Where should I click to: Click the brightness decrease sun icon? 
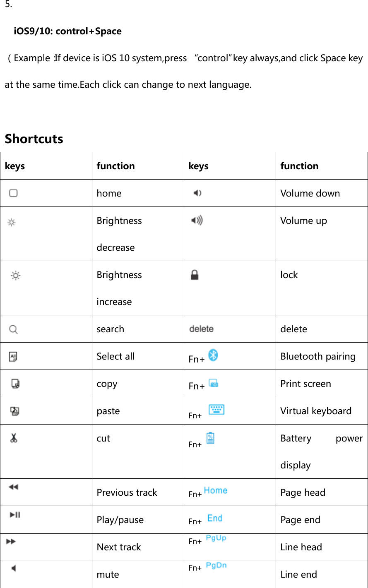[x=12, y=223]
